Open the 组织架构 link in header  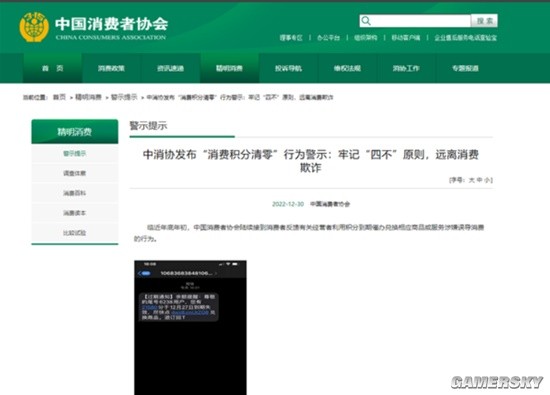(365, 38)
